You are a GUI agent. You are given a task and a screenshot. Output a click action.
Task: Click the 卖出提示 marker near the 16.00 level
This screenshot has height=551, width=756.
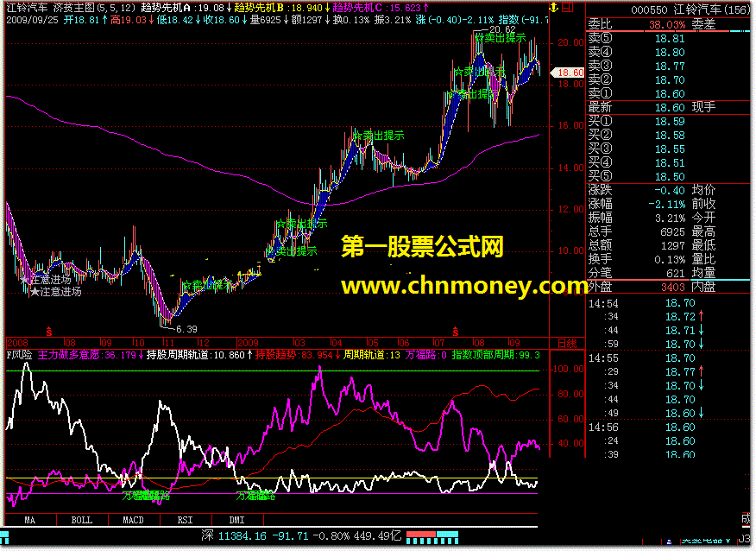(379, 136)
